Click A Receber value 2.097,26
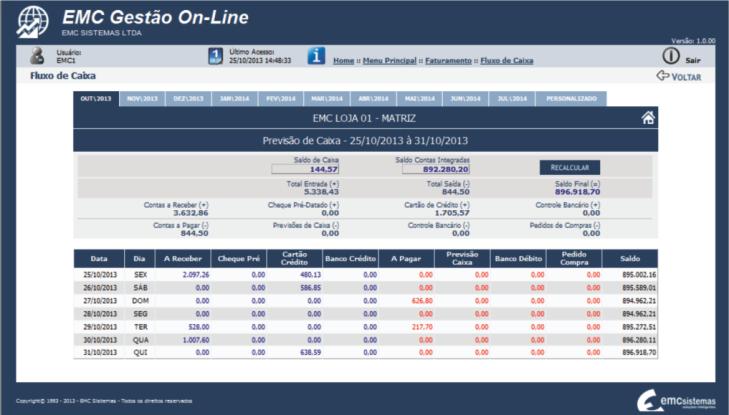 tap(196, 275)
